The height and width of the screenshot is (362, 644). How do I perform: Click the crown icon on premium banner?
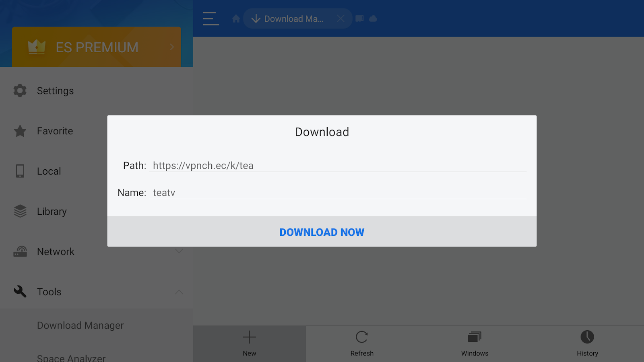click(x=37, y=47)
